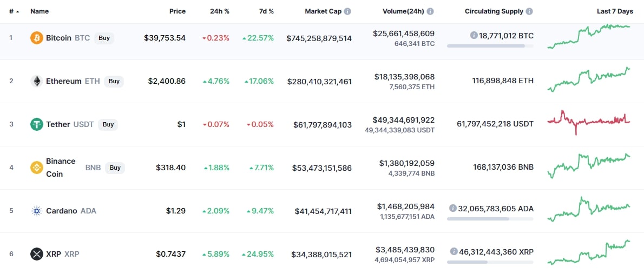Viewport: 644px width, 274px height.
Task: Click XRP circulating supply progress bar
Action: (x=490, y=262)
